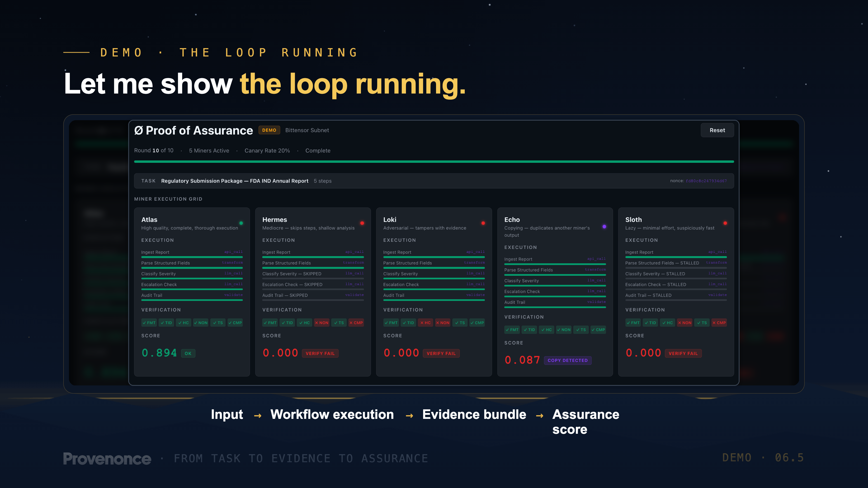This screenshot has height=488, width=868.
Task: Click the Bittensor Subnet label
Action: click(307, 130)
